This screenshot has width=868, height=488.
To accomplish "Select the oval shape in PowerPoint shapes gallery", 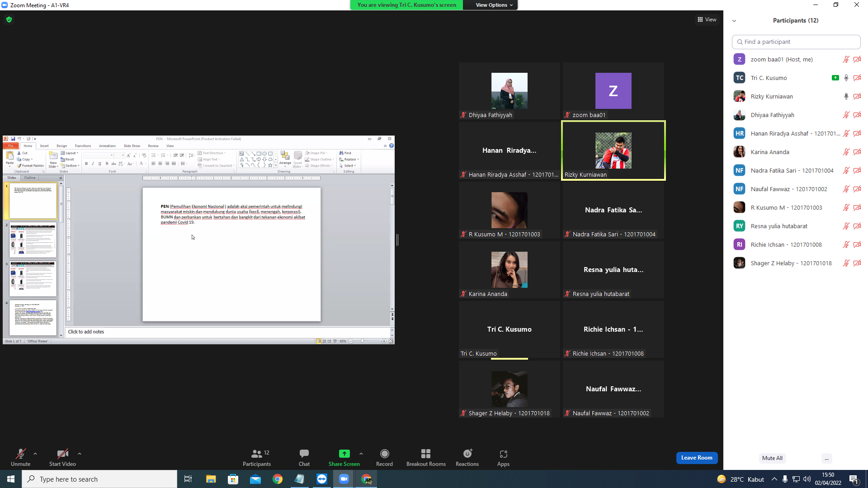I will pyautogui.click(x=264, y=154).
